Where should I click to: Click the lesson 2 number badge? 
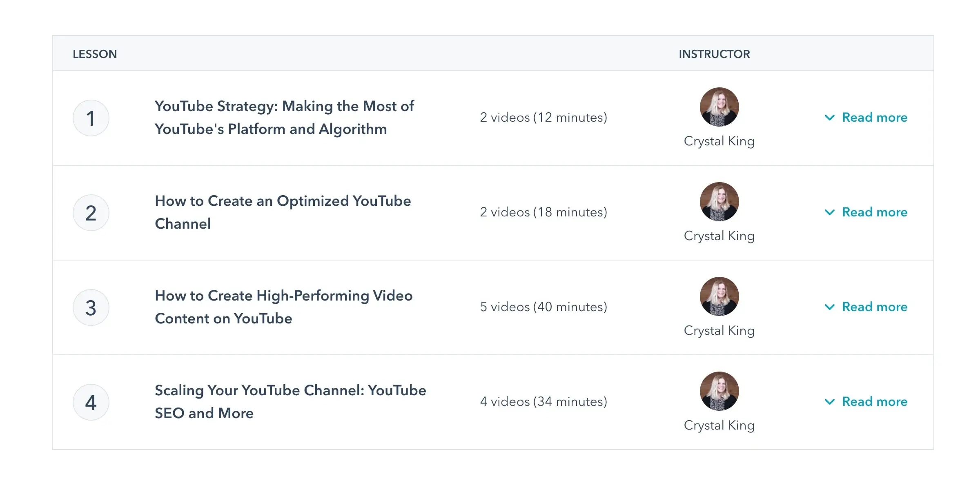click(x=91, y=213)
